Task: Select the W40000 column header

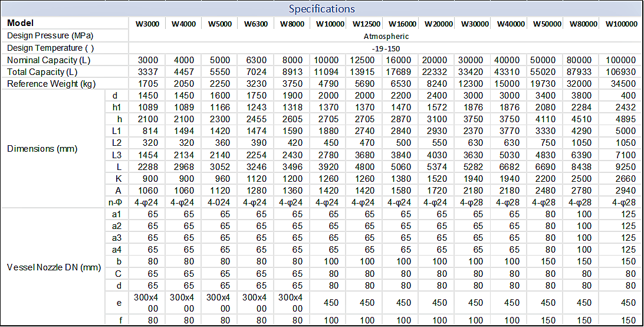Action: [511, 24]
